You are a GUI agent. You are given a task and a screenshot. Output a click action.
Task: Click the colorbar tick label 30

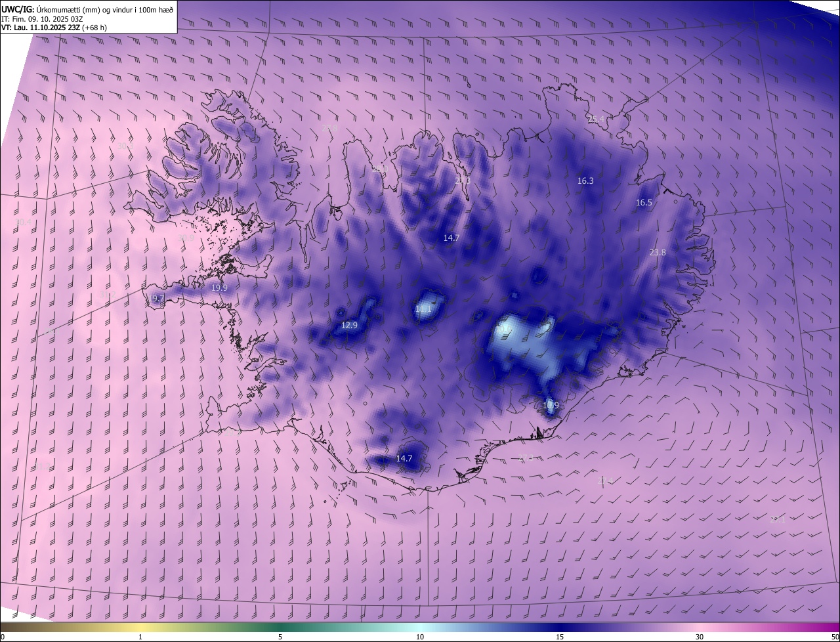click(700, 637)
